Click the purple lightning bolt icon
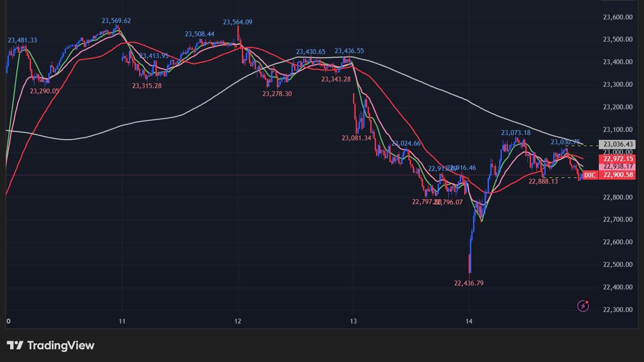The image size is (644, 362). tap(583, 305)
